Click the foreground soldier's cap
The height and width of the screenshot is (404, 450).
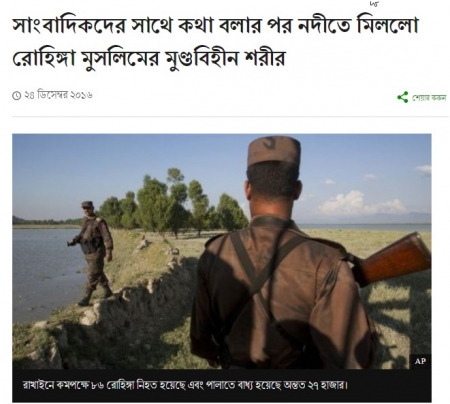(274, 151)
